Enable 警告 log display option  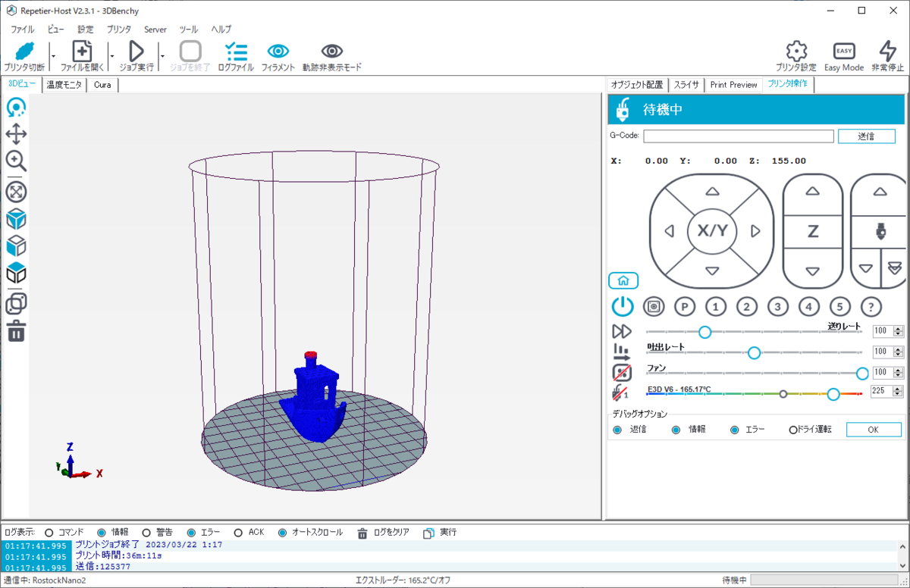click(158, 532)
